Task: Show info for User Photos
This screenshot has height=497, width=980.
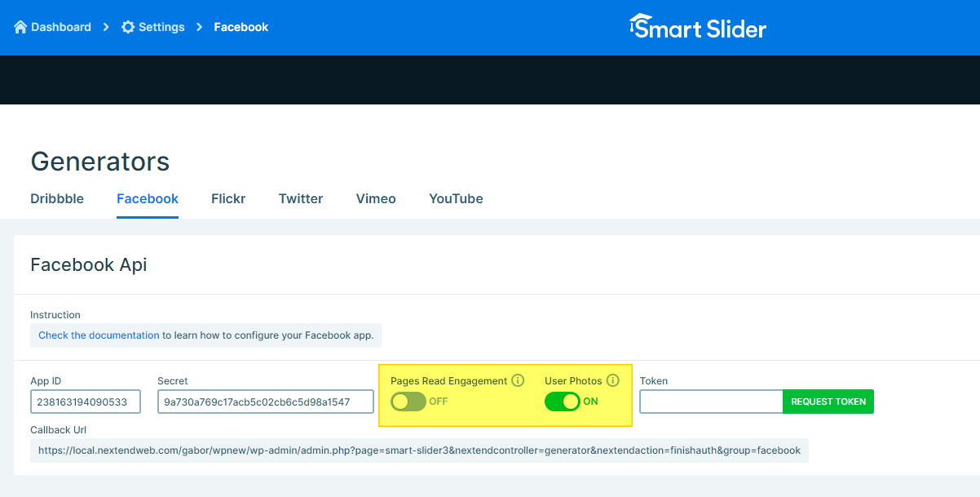Action: click(x=613, y=380)
